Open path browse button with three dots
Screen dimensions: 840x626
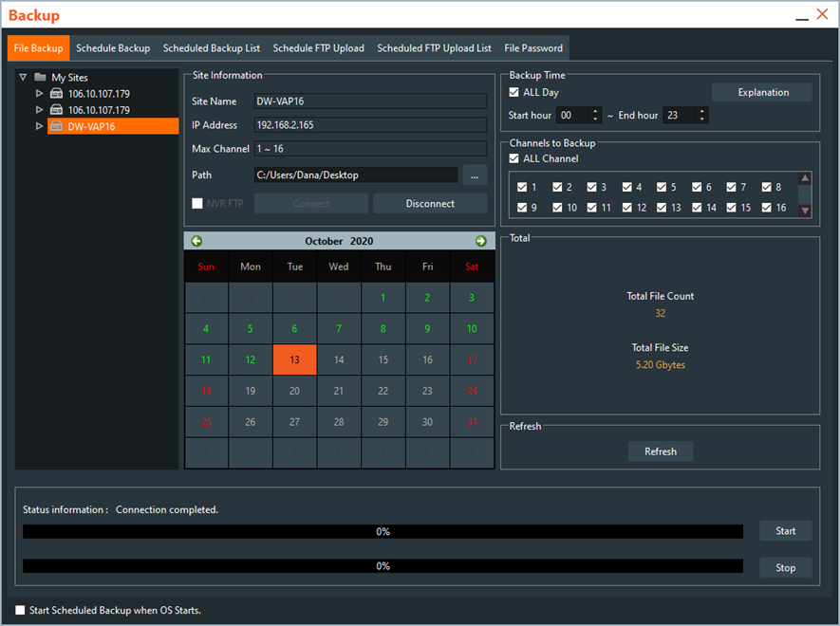click(x=475, y=175)
